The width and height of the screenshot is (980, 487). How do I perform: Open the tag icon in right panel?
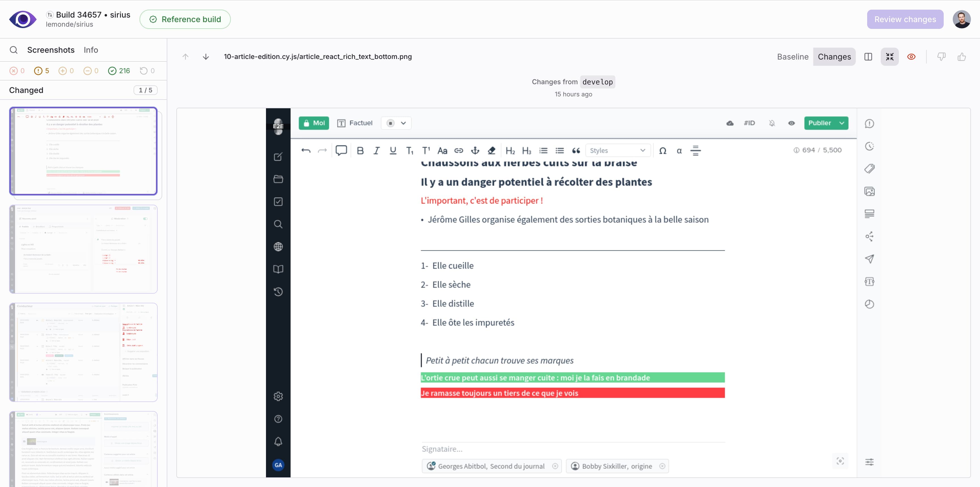(x=869, y=168)
